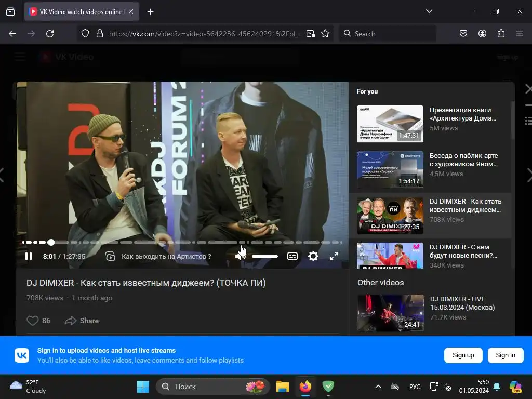Close the video overlay with X

pos(528,89)
